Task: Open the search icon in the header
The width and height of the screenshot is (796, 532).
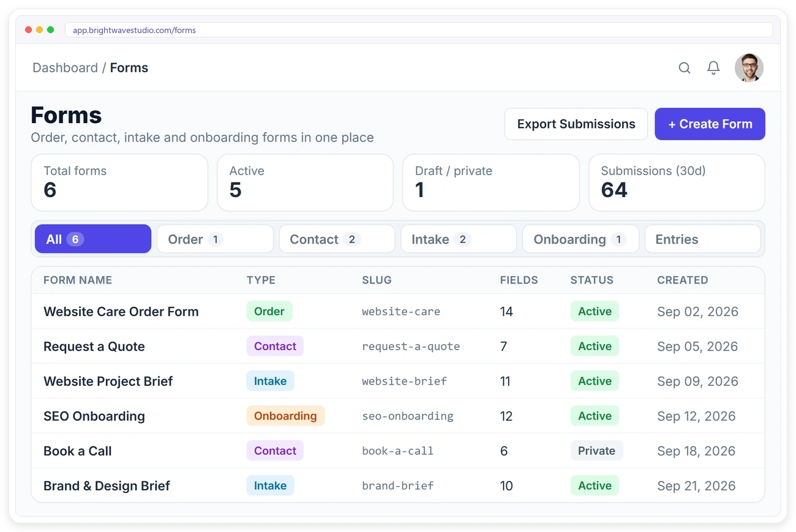Action: pyautogui.click(x=685, y=68)
